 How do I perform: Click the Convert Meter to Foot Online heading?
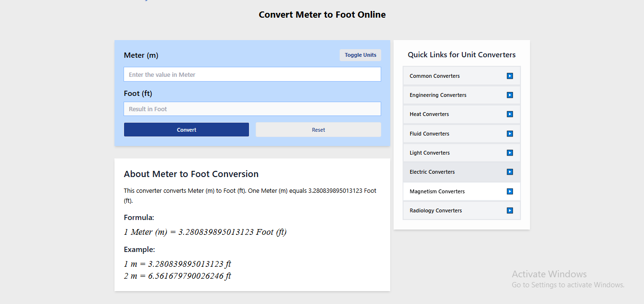tap(322, 14)
